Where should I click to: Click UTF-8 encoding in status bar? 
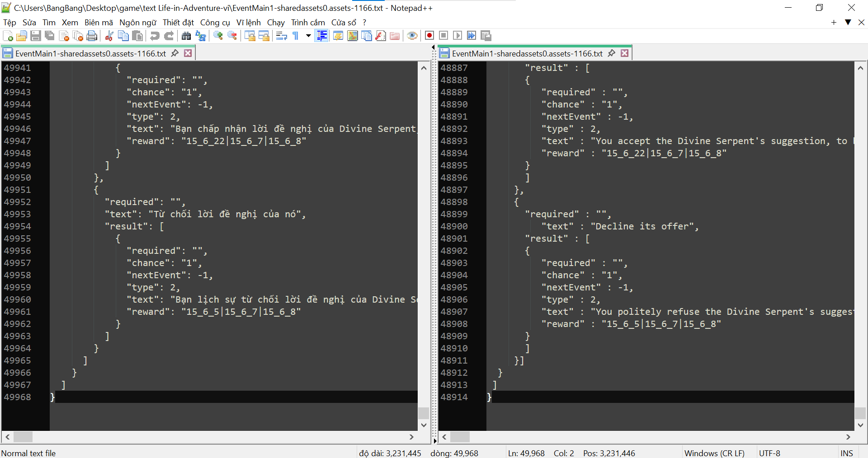click(769, 453)
